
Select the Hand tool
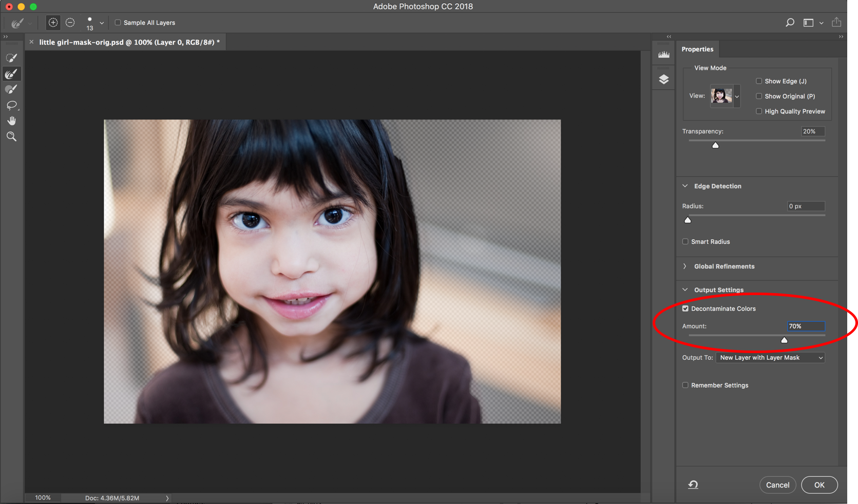[x=11, y=121]
